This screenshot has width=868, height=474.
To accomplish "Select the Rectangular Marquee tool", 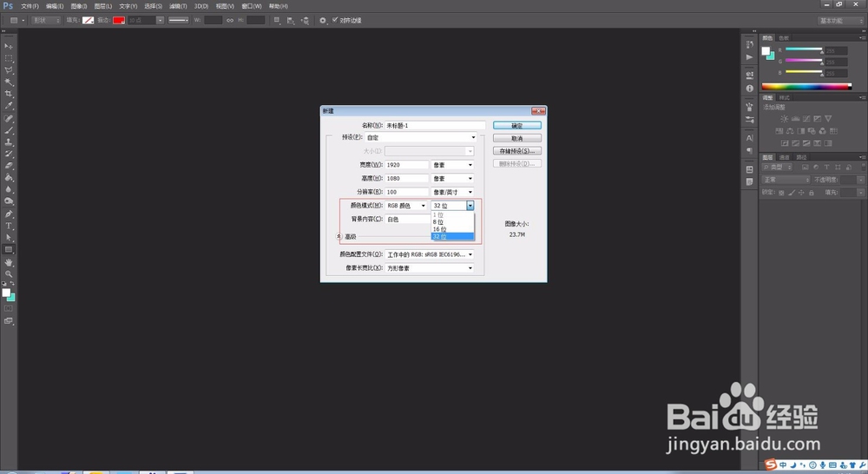I will 9,58.
